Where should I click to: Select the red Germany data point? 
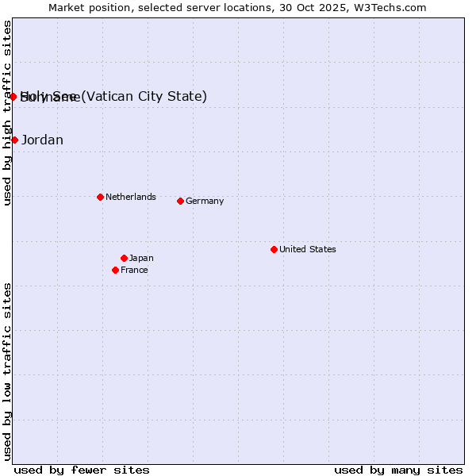pyautogui.click(x=180, y=201)
